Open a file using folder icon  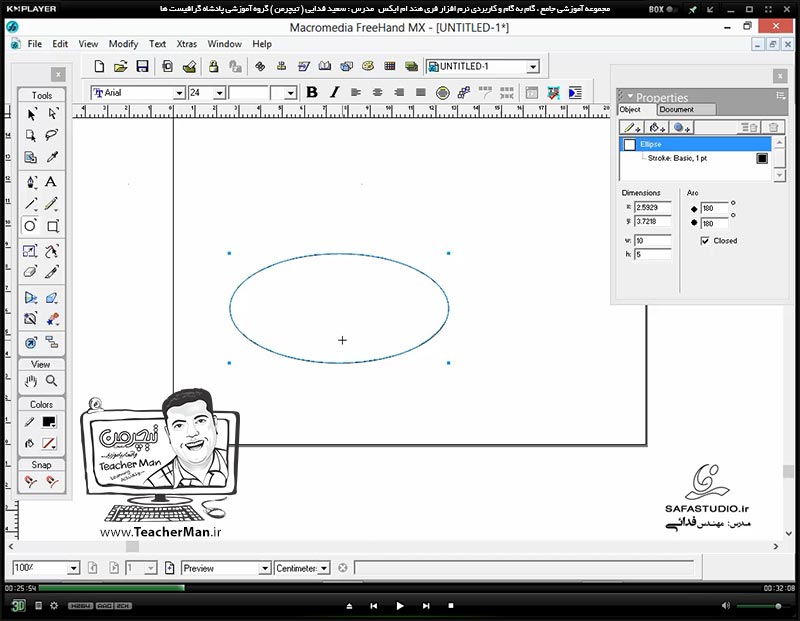coord(121,66)
